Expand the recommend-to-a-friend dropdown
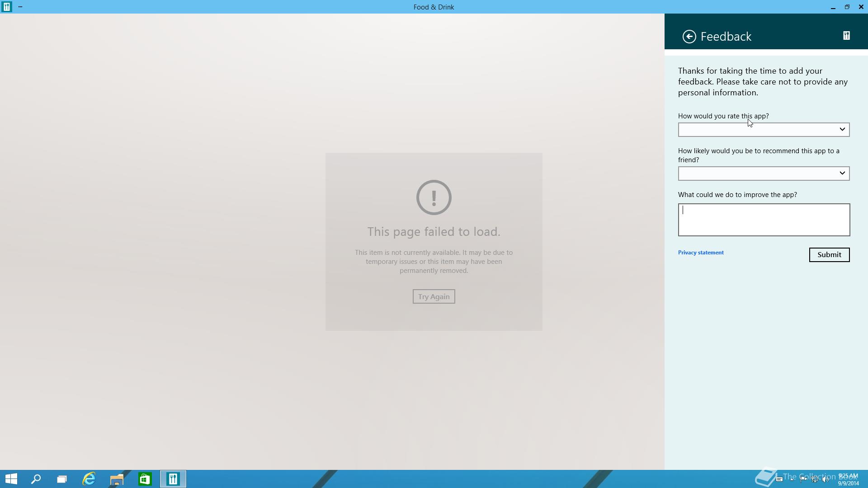Viewport: 868px width, 488px height. tap(764, 174)
